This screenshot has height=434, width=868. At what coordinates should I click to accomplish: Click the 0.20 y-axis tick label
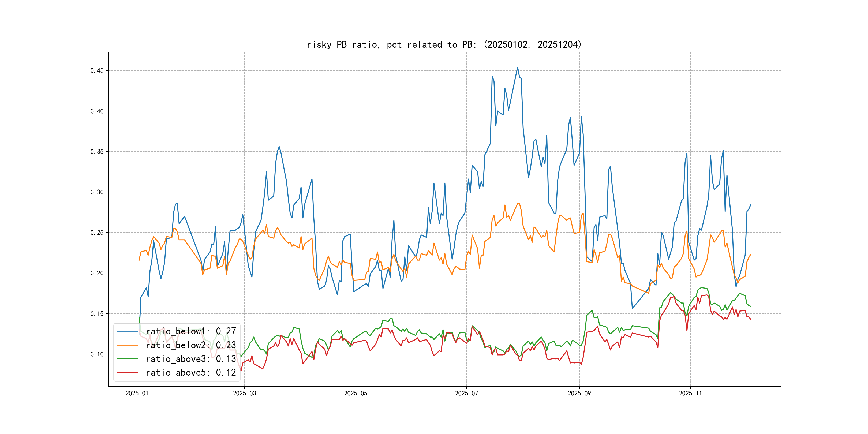click(97, 273)
